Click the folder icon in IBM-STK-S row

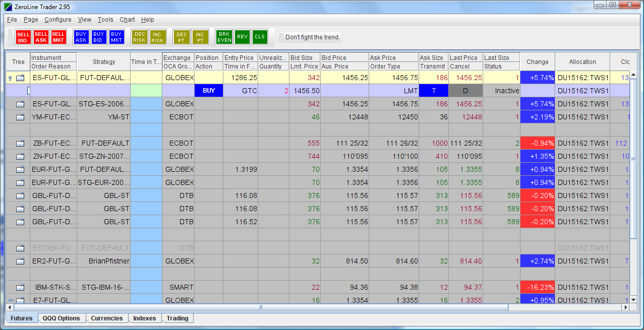click(x=20, y=287)
